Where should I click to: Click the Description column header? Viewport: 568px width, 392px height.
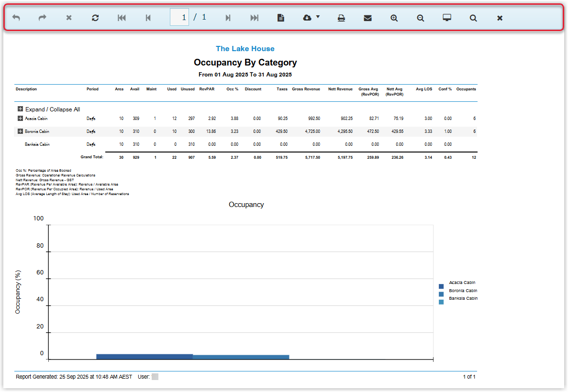coord(26,89)
